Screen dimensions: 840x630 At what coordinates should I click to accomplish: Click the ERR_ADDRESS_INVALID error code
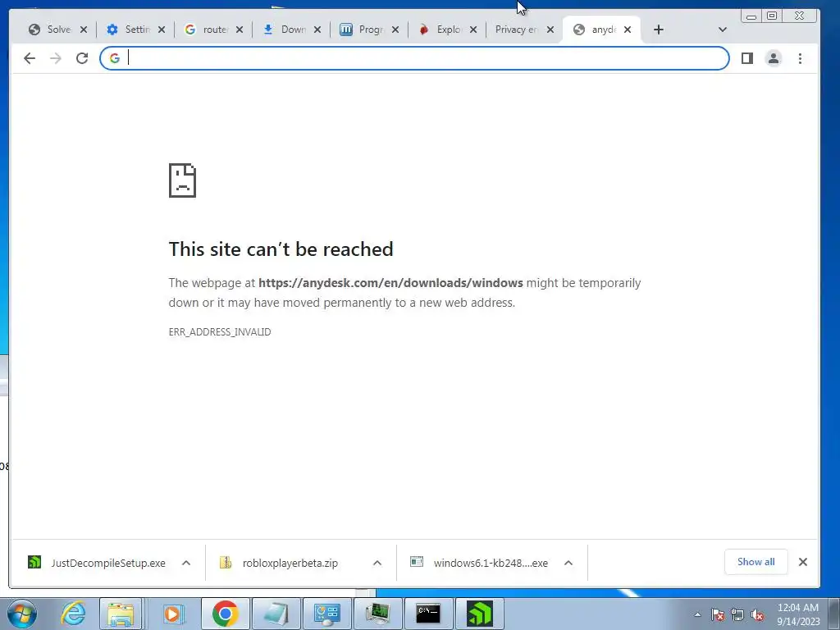point(220,332)
